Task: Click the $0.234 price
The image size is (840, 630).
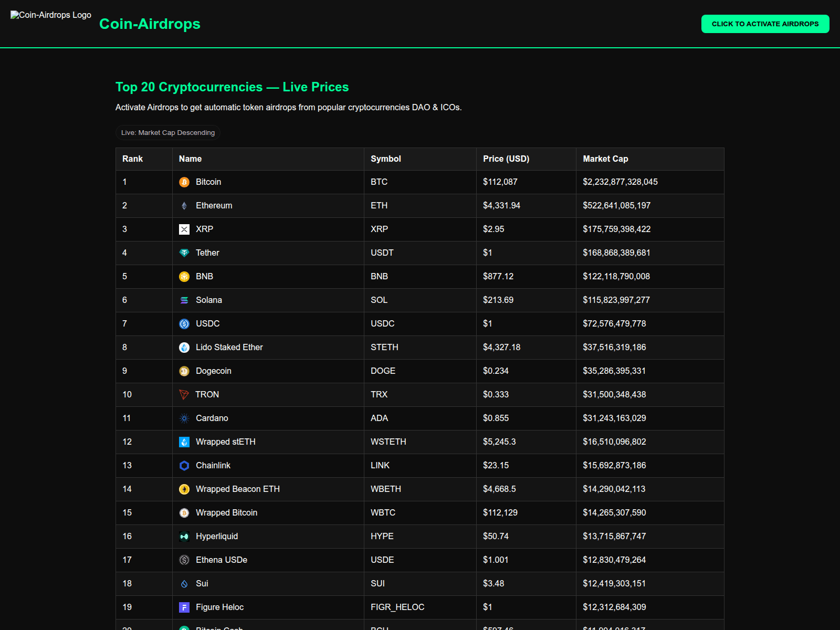Action: [x=496, y=371]
